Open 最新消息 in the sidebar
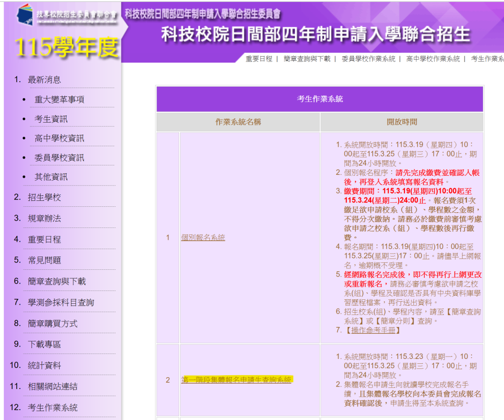This screenshot has width=504, height=420. click(44, 80)
